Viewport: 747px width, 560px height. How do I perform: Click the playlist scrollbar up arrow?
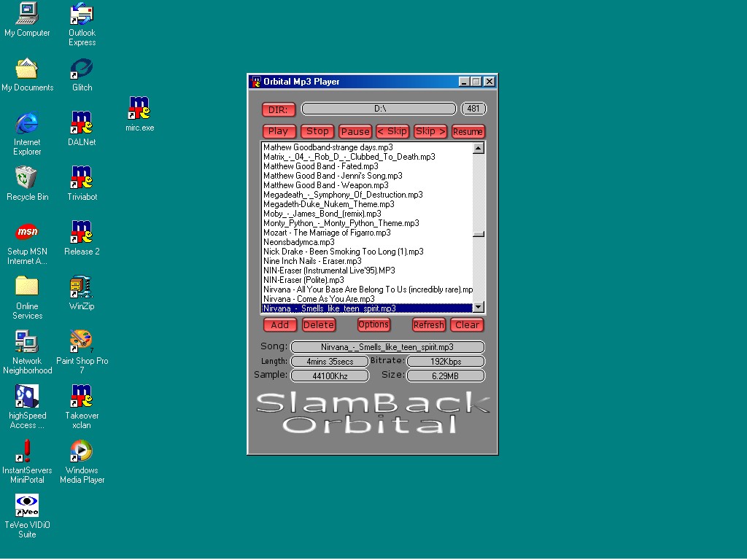(479, 148)
